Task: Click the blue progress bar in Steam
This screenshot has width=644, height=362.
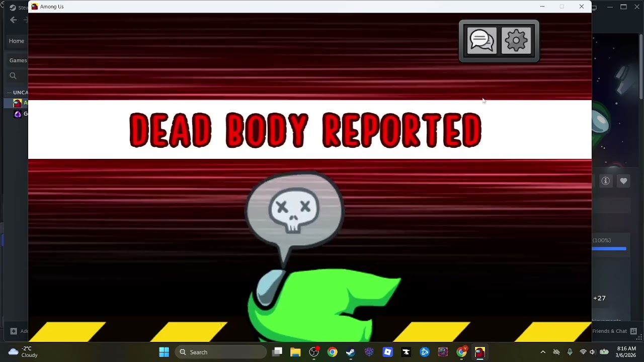Action: (609, 248)
